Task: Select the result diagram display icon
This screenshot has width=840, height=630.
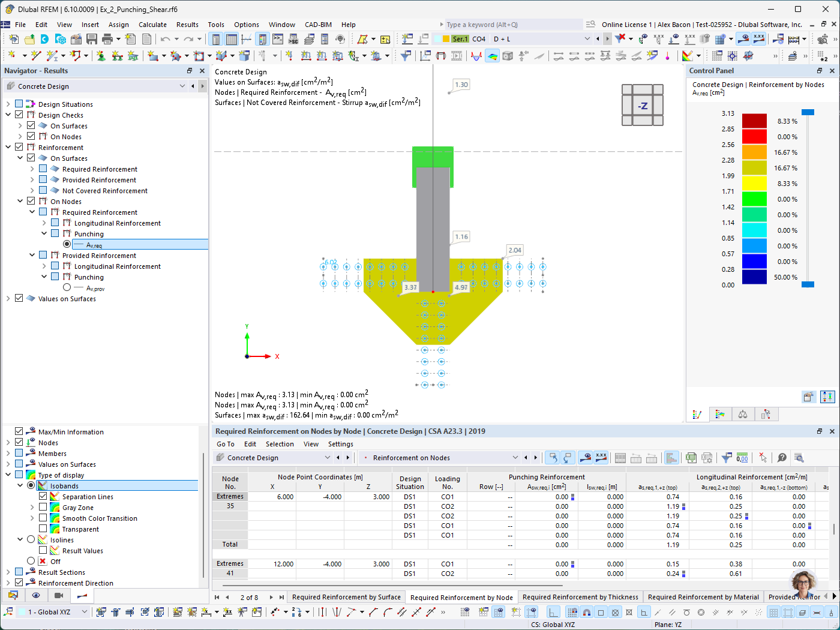Action: [671, 457]
